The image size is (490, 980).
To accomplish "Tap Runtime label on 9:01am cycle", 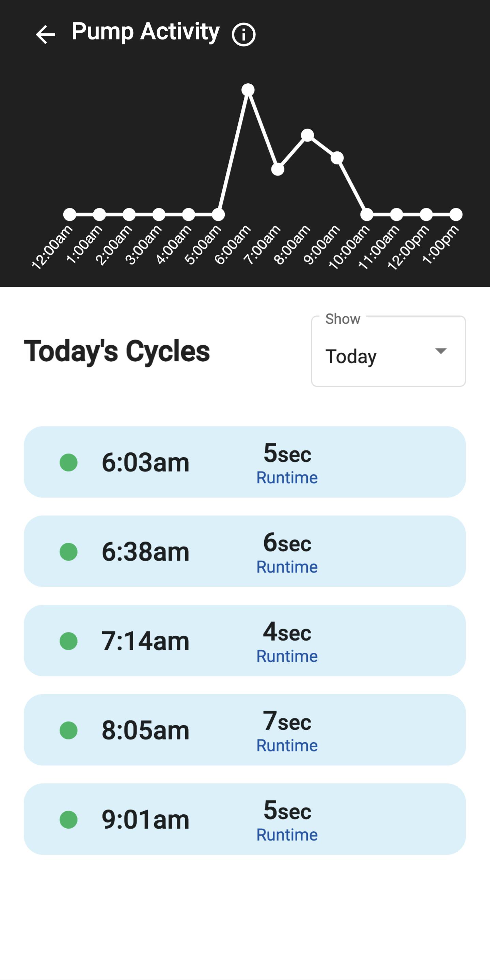I will pos(287,835).
